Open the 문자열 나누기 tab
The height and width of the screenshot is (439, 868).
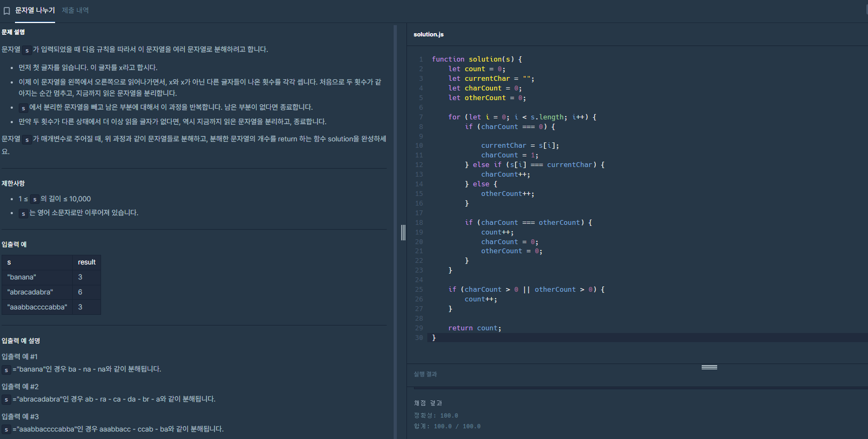(x=35, y=10)
